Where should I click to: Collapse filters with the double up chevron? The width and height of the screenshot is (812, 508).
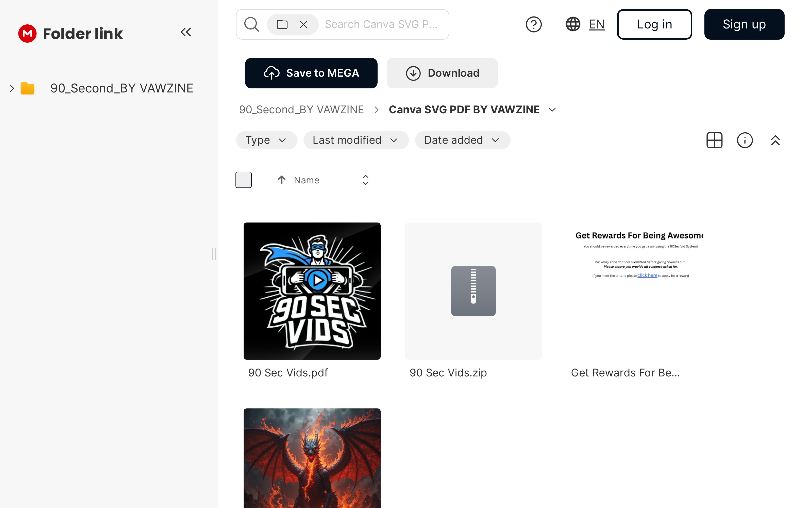pyautogui.click(x=775, y=140)
